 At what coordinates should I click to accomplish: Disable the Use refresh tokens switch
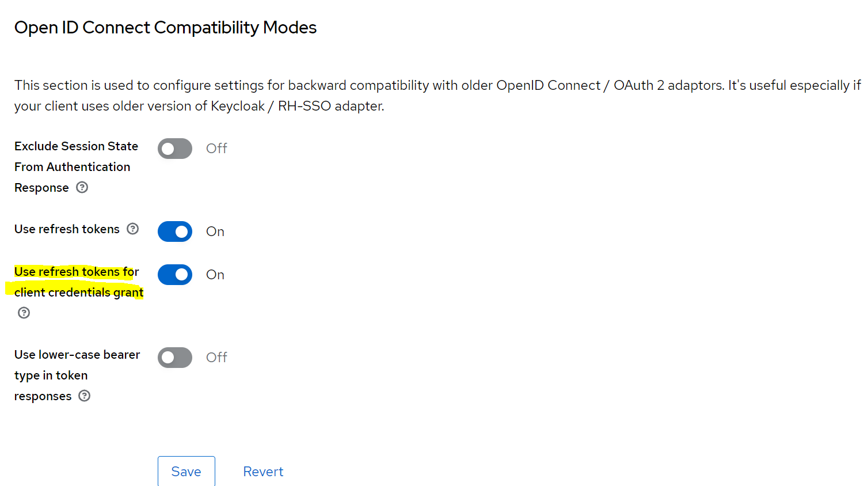(x=174, y=231)
